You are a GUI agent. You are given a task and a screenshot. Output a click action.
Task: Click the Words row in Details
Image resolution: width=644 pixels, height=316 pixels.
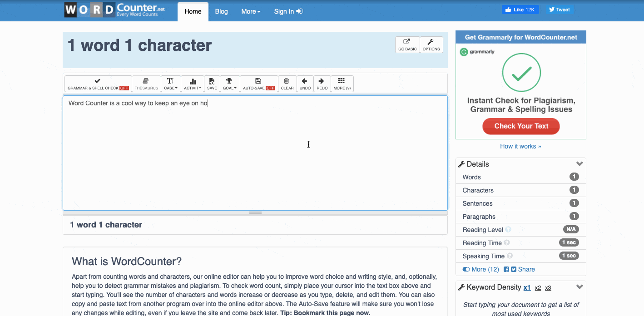coord(521,177)
